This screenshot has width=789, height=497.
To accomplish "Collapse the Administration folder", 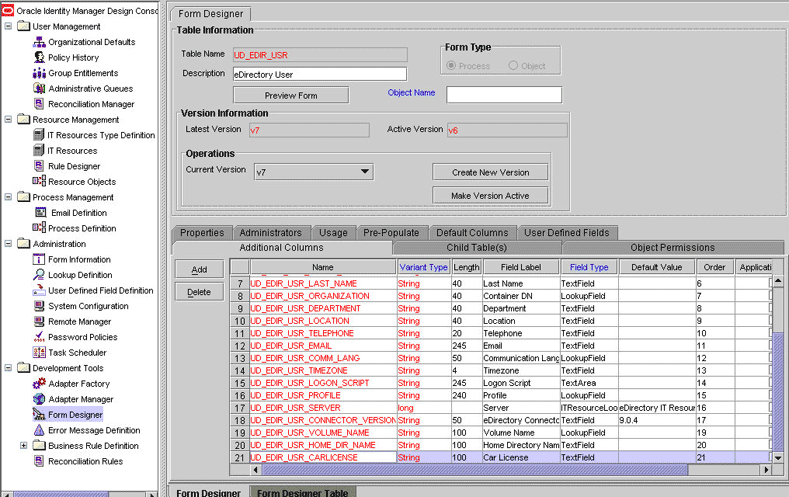I will 8,243.
